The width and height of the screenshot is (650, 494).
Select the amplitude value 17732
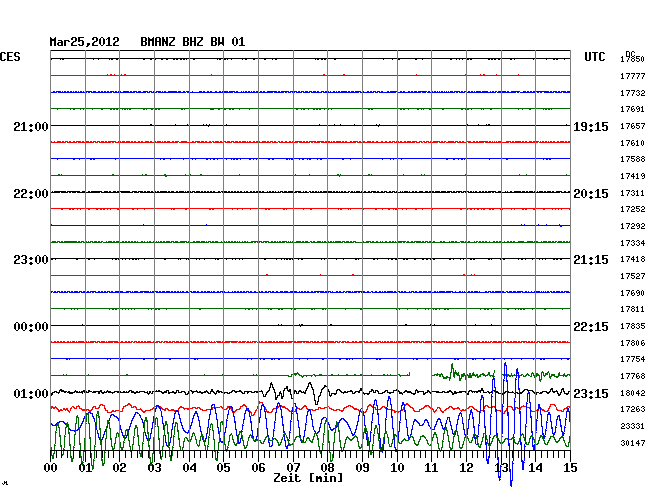[633, 93]
